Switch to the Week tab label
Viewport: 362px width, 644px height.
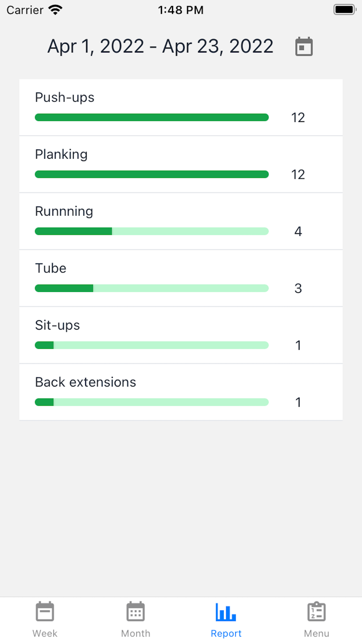click(45, 633)
